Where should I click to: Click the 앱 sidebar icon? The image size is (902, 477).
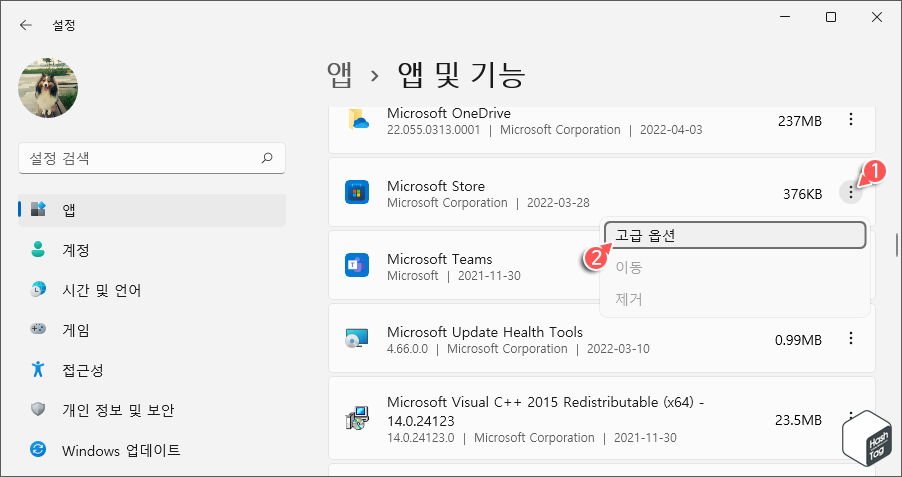pos(39,209)
